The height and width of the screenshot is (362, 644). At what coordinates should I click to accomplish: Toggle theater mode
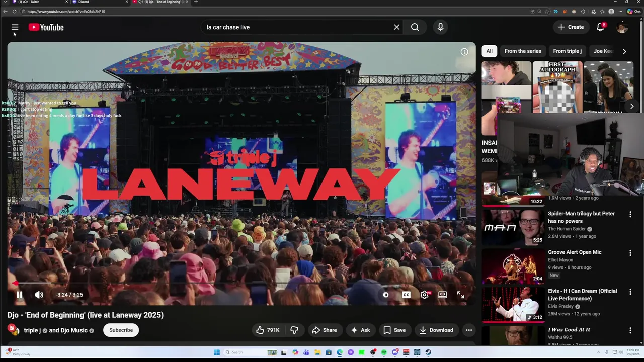point(442,295)
